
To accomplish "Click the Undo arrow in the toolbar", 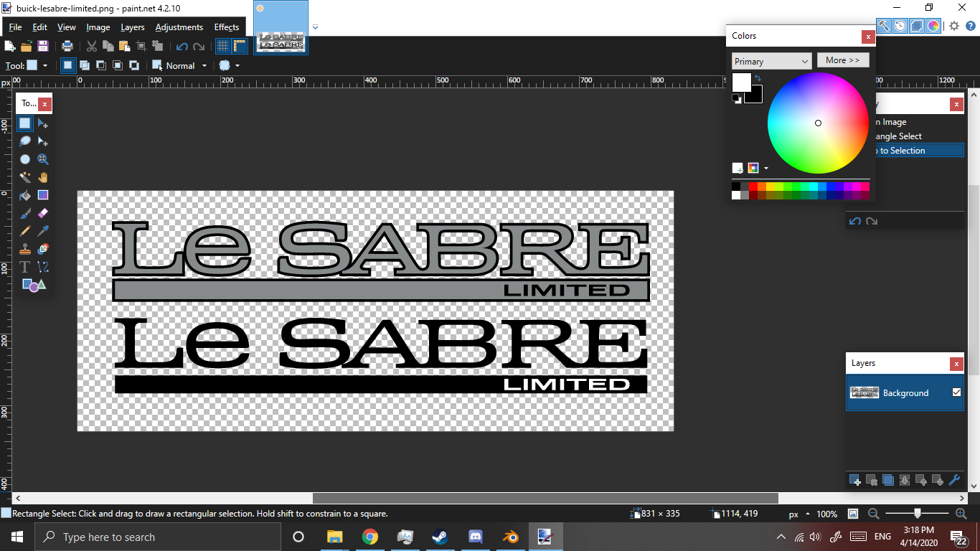I will [x=182, y=46].
